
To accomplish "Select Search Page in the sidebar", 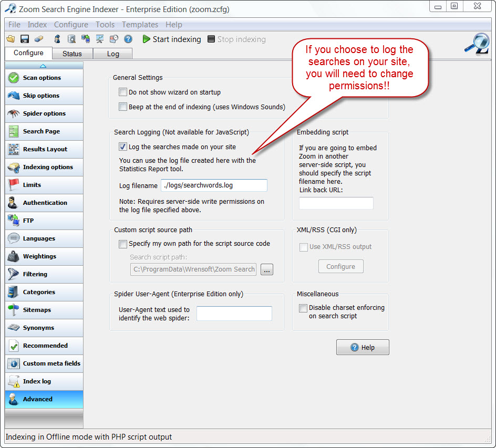I will coord(44,131).
